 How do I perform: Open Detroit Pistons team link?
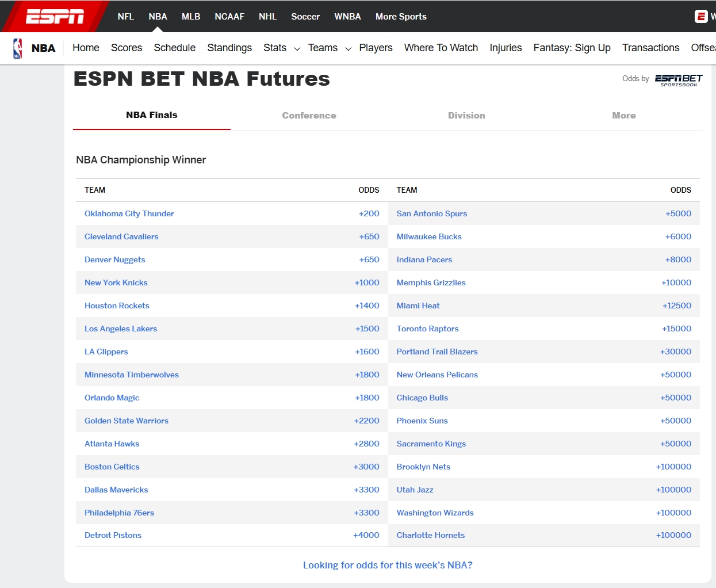[x=113, y=535]
